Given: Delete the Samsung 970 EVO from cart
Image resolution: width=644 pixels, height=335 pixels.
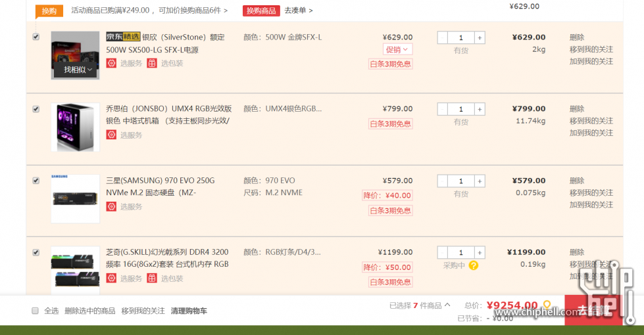Looking at the screenshot, I should tap(577, 181).
